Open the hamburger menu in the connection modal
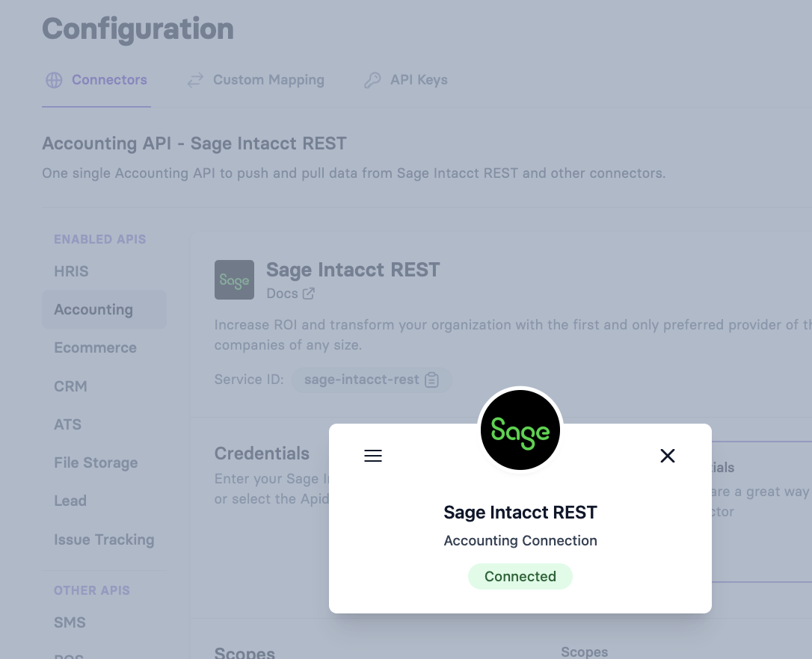The width and height of the screenshot is (812, 659). [x=373, y=455]
